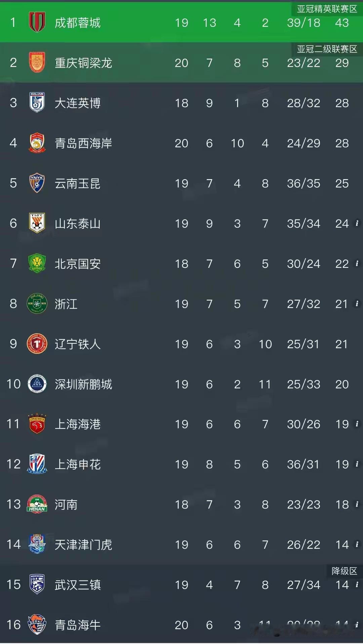Click the 成都蓉城 club crest

point(37,22)
